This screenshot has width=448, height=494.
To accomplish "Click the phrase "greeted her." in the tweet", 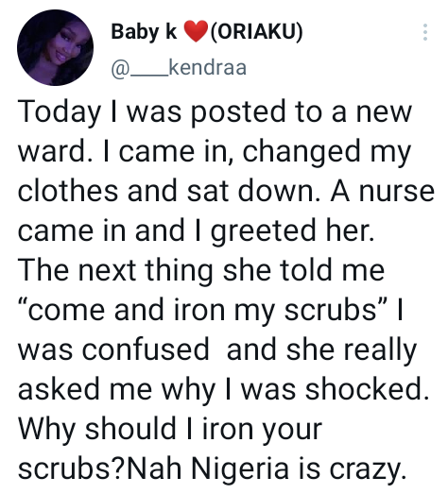I will [x=293, y=231].
